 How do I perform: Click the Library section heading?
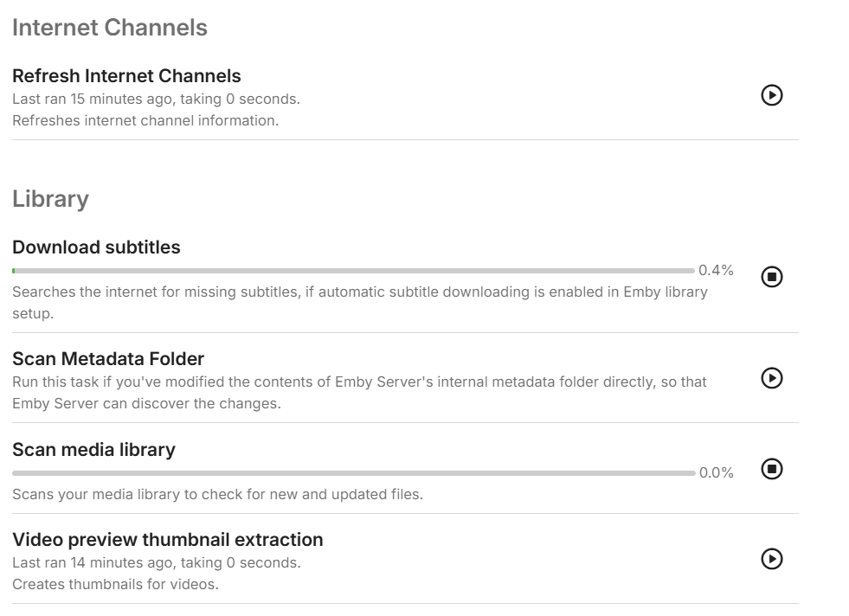50,199
